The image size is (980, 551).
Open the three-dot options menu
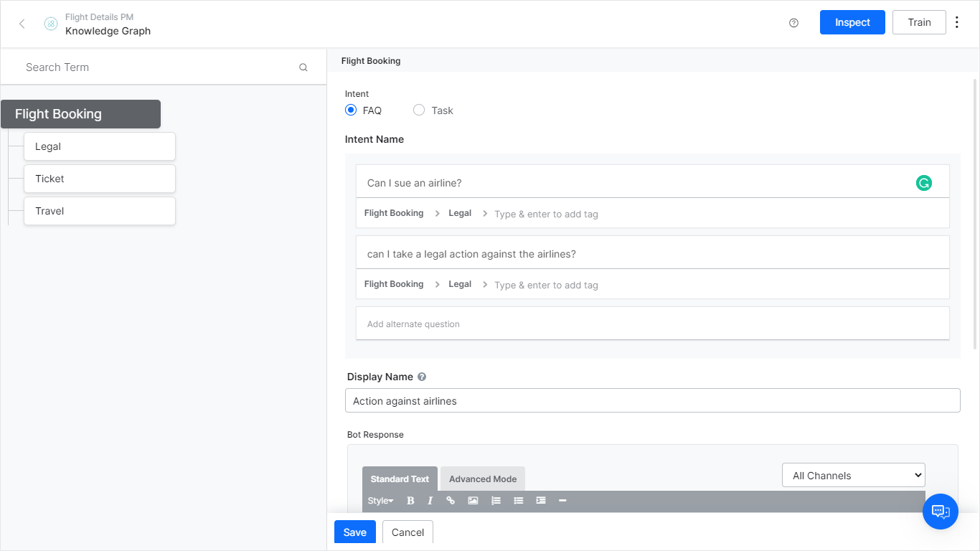click(x=957, y=22)
